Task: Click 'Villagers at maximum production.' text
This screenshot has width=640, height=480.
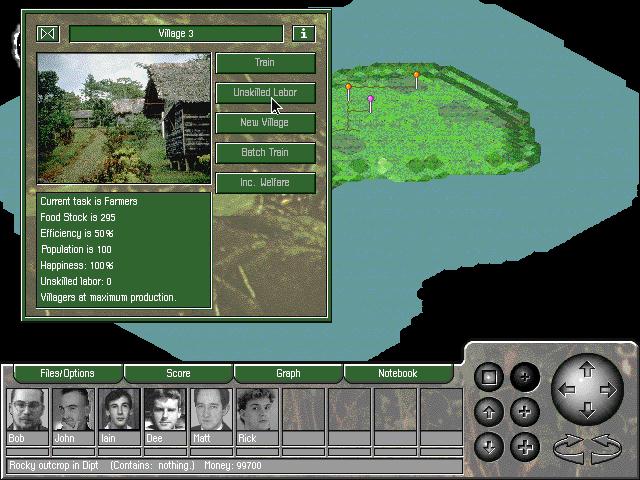Action: point(108,297)
